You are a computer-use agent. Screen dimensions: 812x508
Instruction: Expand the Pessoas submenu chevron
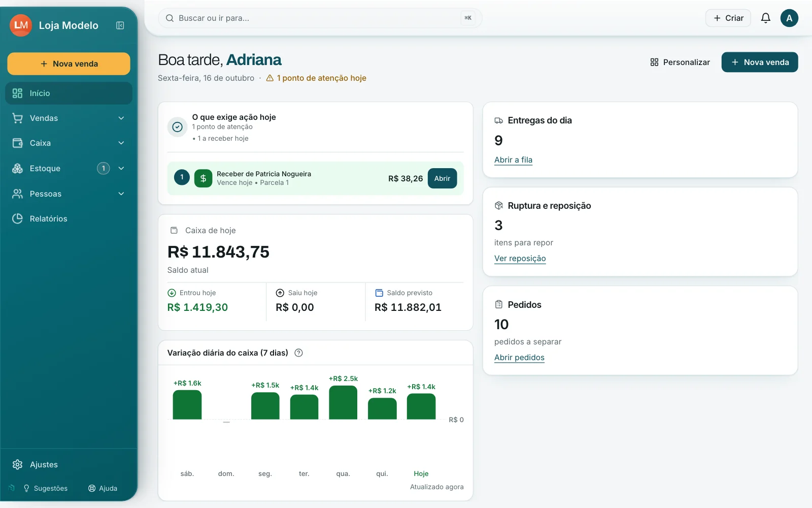(121, 194)
